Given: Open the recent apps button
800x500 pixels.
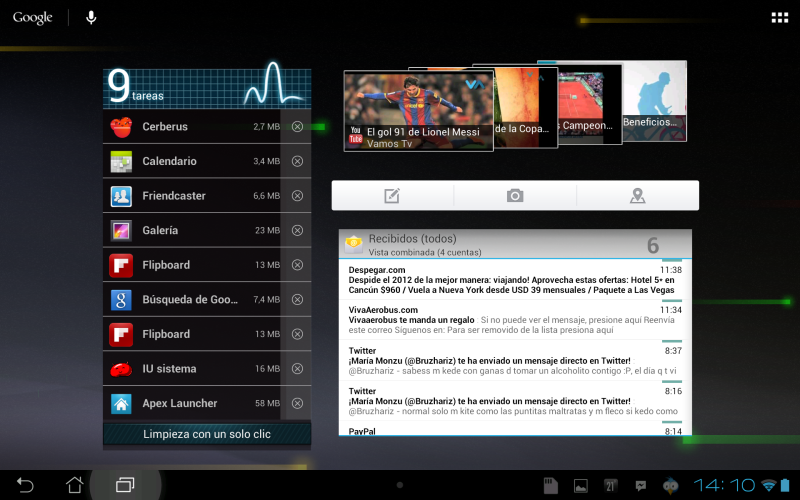Looking at the screenshot, I should [125, 485].
